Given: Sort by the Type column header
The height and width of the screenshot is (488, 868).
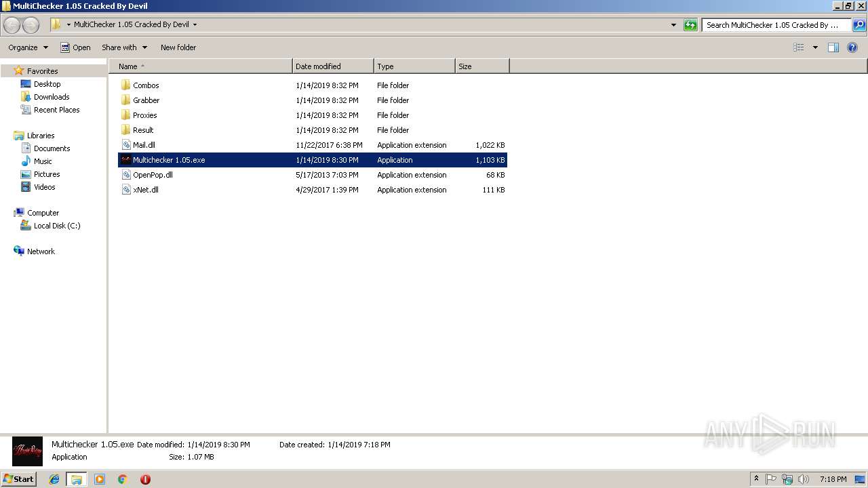Looking at the screenshot, I should click(414, 66).
